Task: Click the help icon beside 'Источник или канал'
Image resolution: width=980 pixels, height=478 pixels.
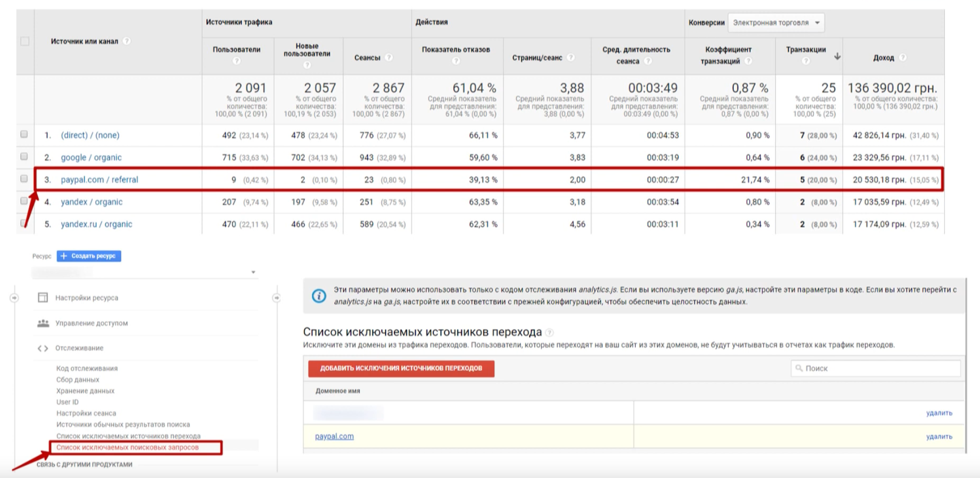Action: [x=127, y=41]
